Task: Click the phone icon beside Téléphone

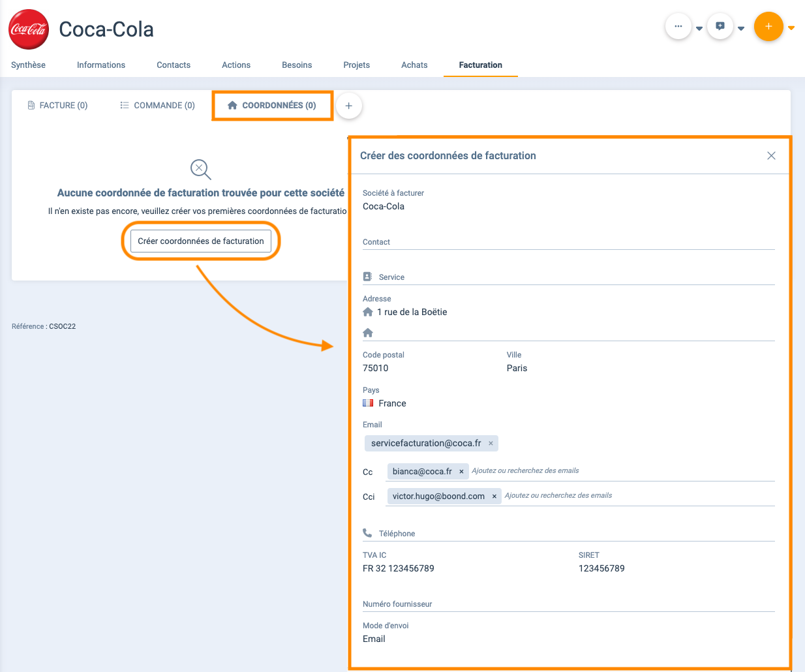Action: coord(367,533)
